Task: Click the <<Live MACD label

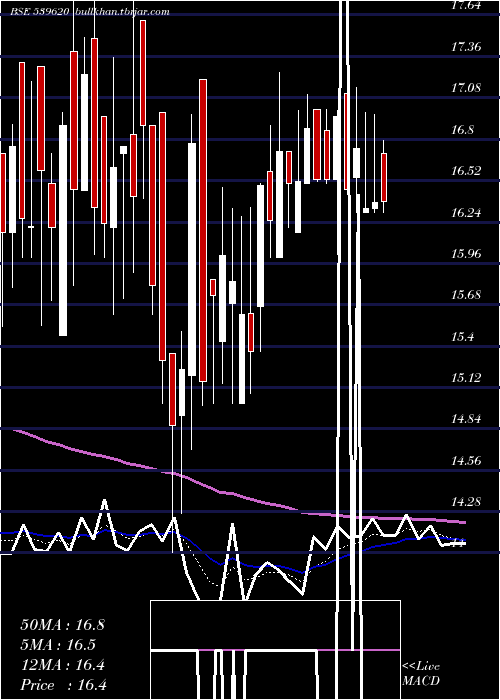Action: pos(421,673)
